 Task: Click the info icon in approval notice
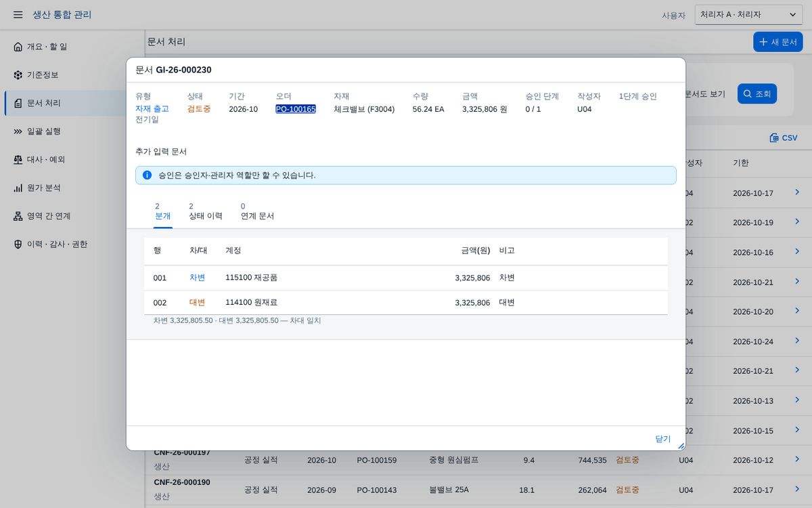(x=148, y=175)
